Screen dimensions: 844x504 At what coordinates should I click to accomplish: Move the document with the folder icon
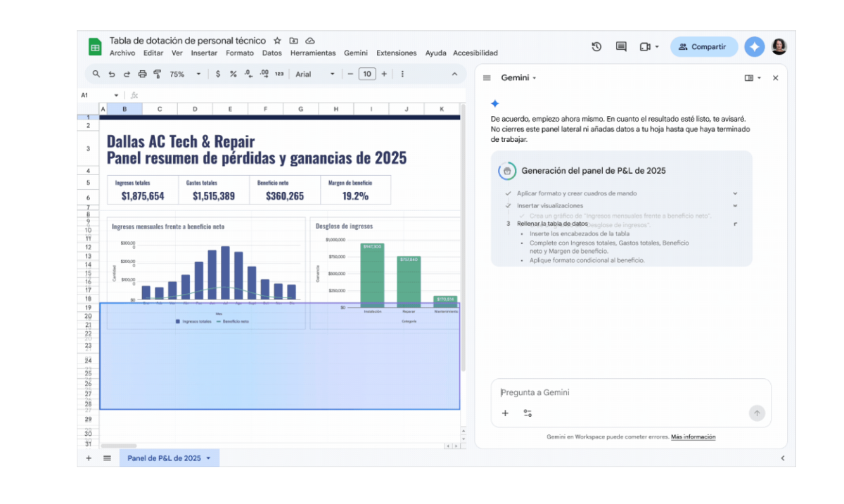(x=294, y=41)
